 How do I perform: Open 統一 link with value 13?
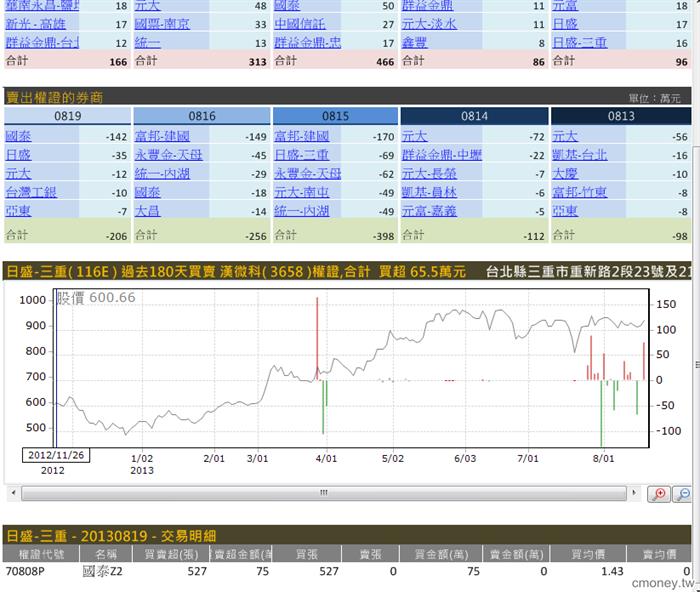tap(147, 43)
